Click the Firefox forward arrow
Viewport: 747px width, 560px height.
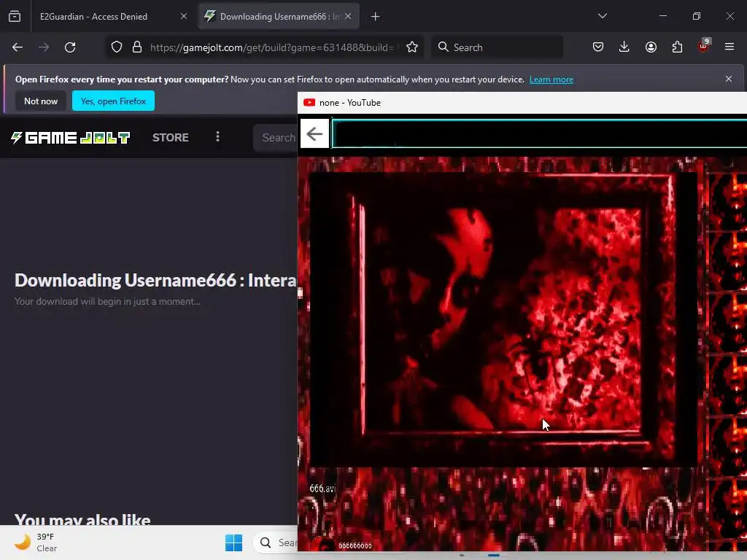click(44, 47)
